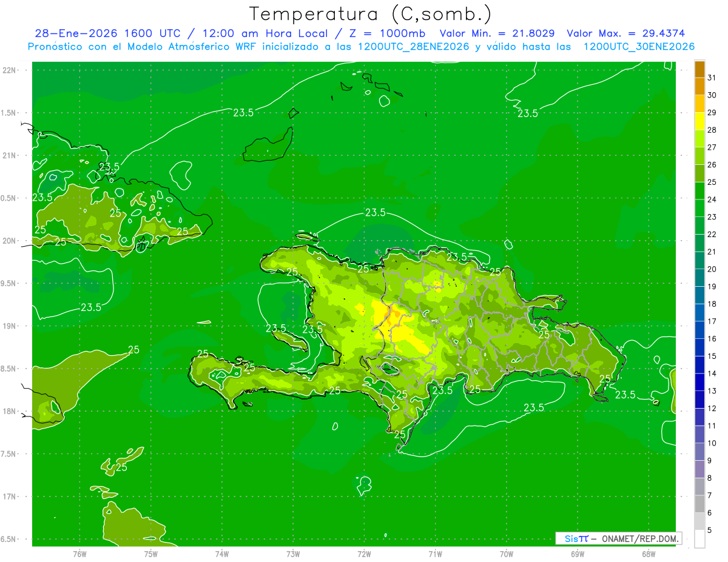Click the '1200UTC_30ENE2026' valid-until time

tap(639, 47)
